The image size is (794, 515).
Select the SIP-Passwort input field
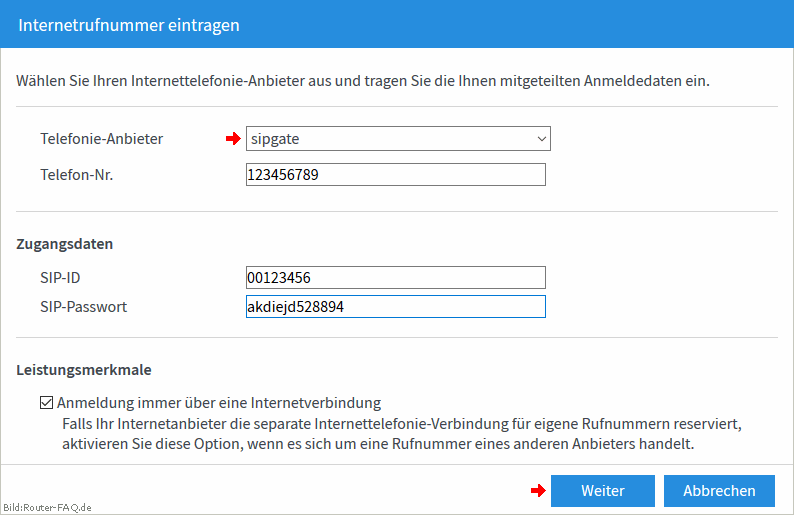(395, 307)
